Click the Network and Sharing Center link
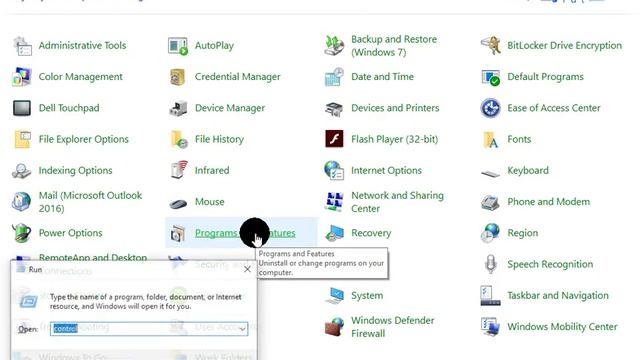The height and width of the screenshot is (360, 640). [x=397, y=202]
